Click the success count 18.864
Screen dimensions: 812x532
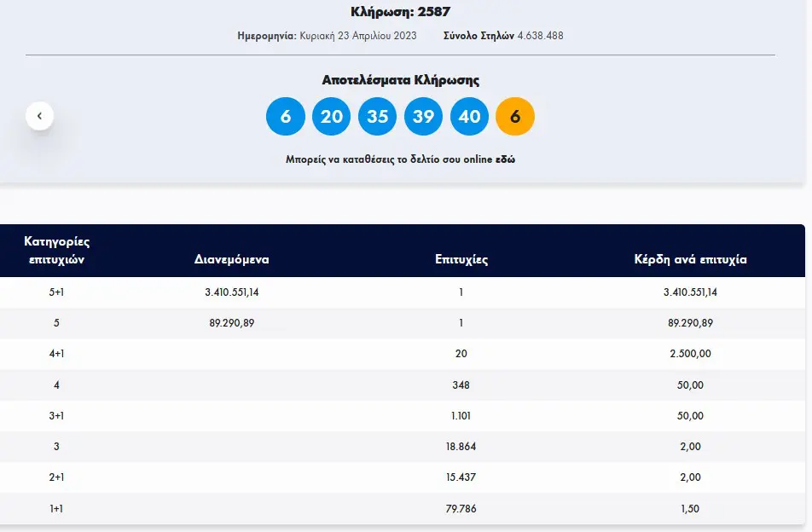pyautogui.click(x=461, y=446)
